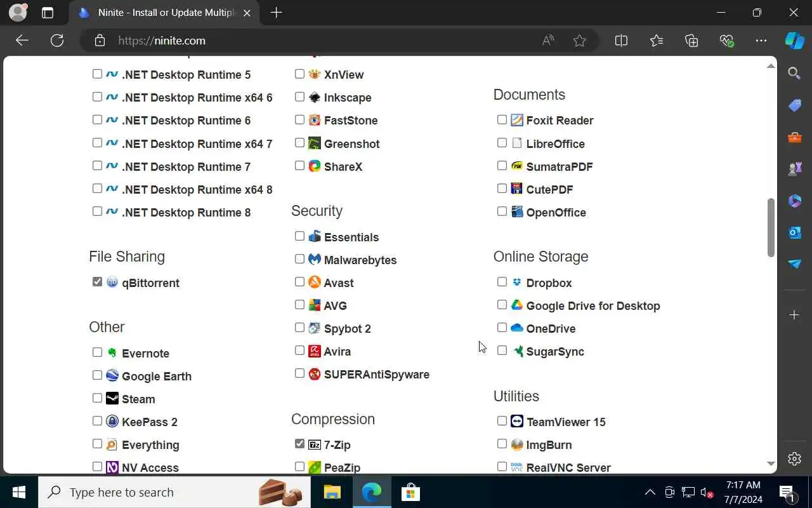Click the Avast orange icon
Screen dimensions: 812x508
pos(315,282)
